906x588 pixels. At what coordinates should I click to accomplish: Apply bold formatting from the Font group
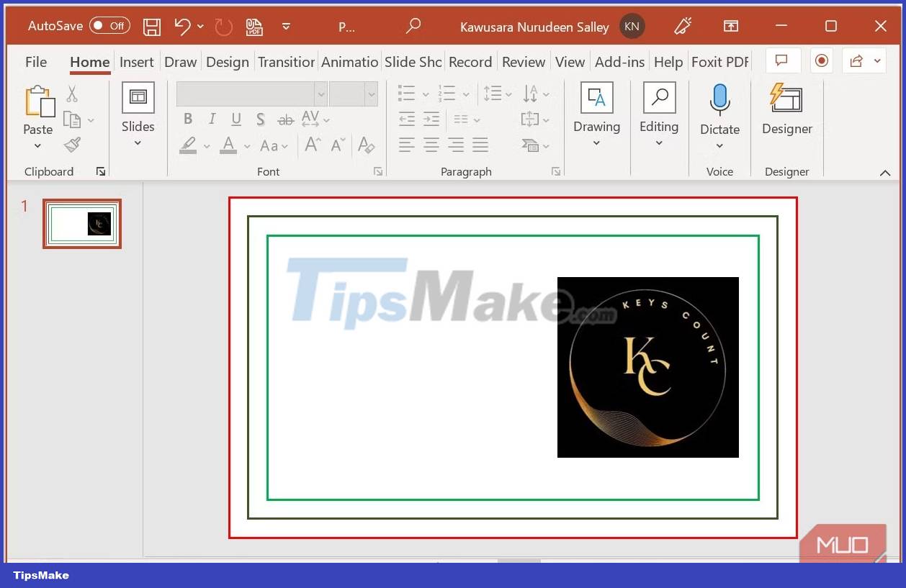(188, 119)
